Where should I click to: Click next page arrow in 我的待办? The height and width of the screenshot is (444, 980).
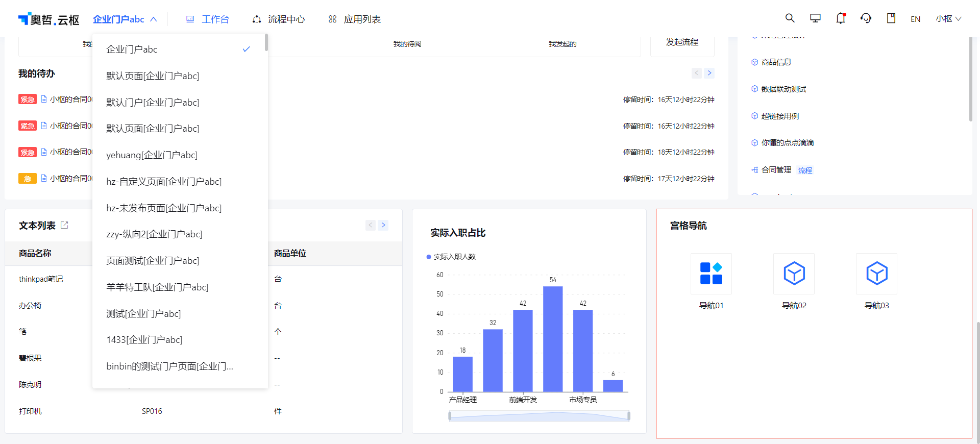click(709, 73)
